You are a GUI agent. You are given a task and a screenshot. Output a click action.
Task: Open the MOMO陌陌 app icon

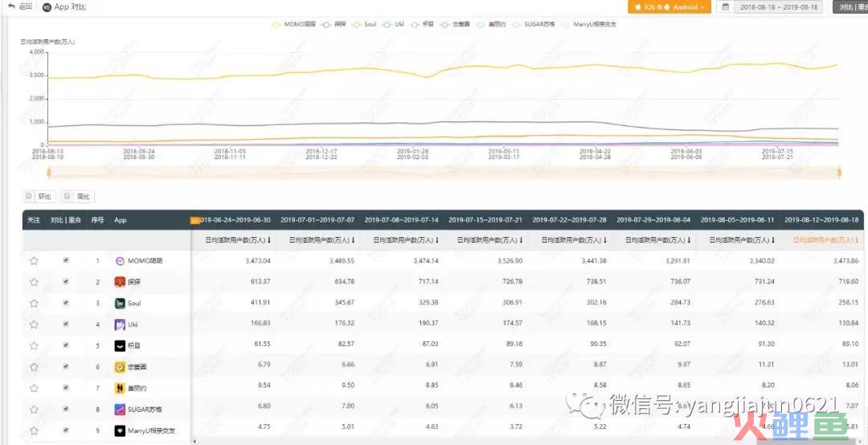click(119, 261)
